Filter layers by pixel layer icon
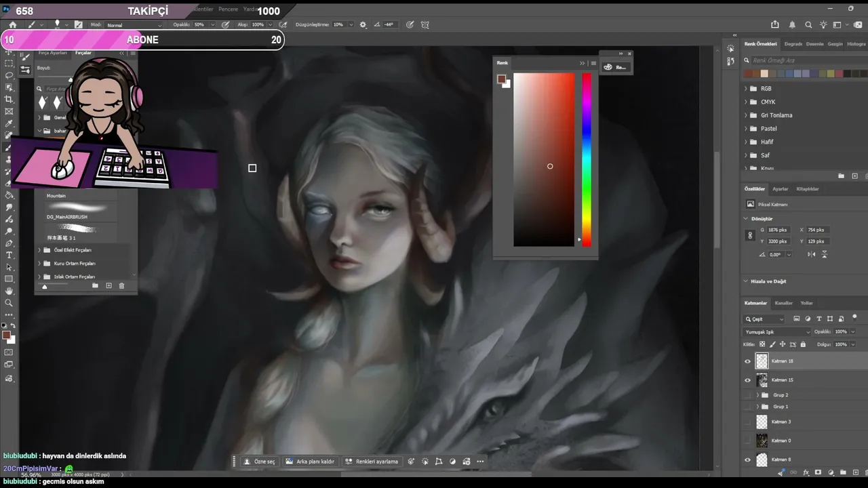Viewport: 868px width, 488px height. 797,319
